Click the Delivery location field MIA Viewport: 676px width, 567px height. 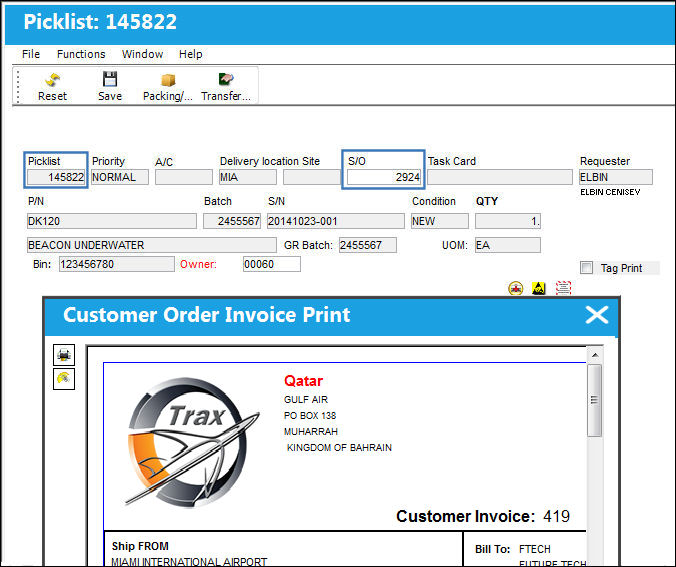248,177
